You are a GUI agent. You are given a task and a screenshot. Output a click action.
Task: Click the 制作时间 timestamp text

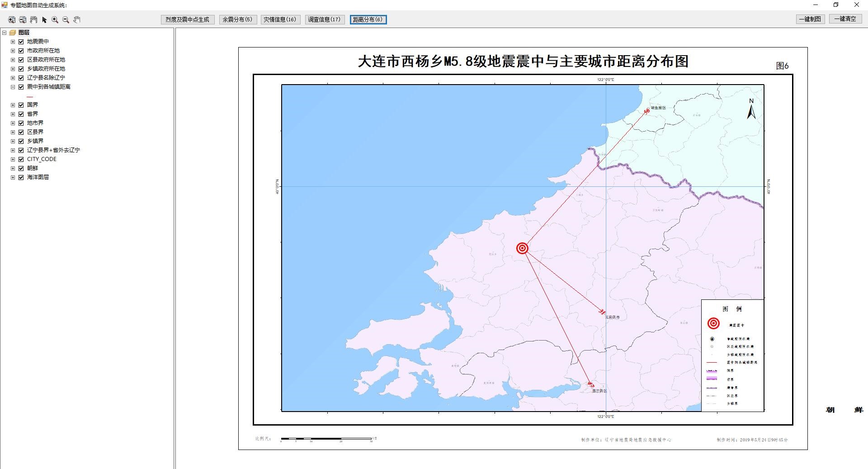point(752,440)
